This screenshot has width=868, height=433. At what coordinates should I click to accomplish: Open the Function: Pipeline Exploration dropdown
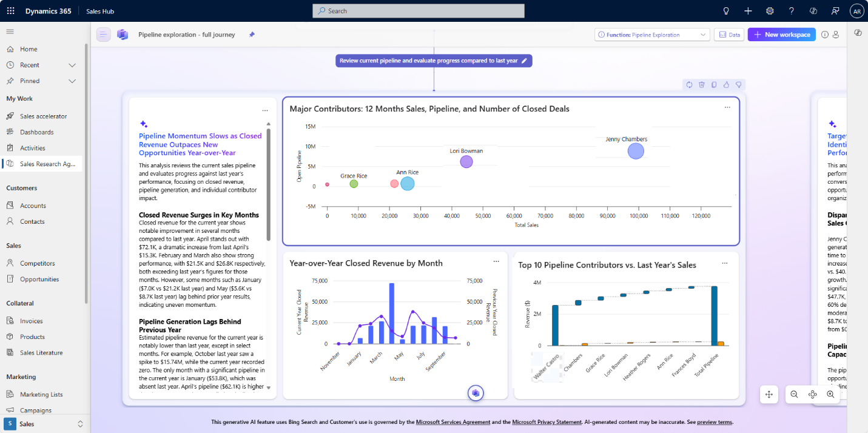(652, 35)
